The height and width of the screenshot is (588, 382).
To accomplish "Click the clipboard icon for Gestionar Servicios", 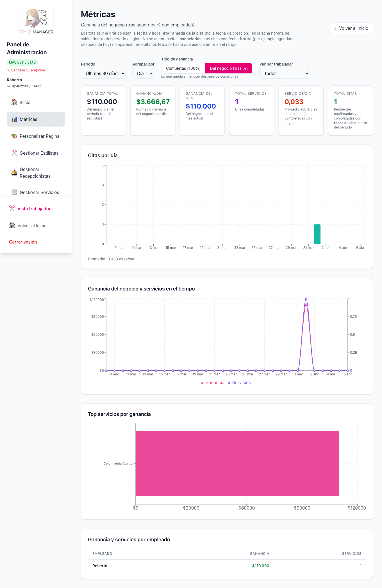I will [14, 192].
